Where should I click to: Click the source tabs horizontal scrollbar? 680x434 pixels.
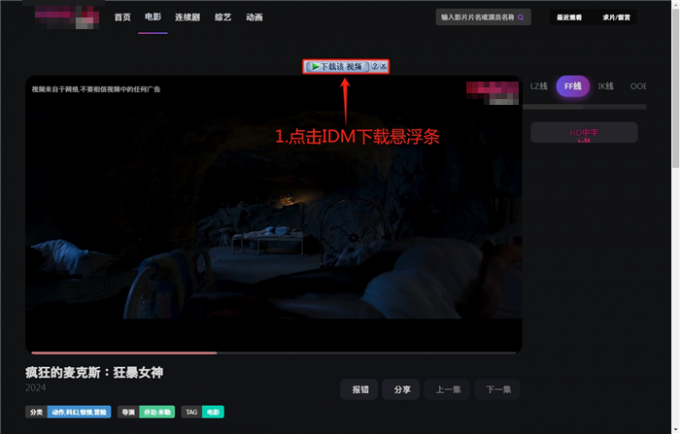585,107
